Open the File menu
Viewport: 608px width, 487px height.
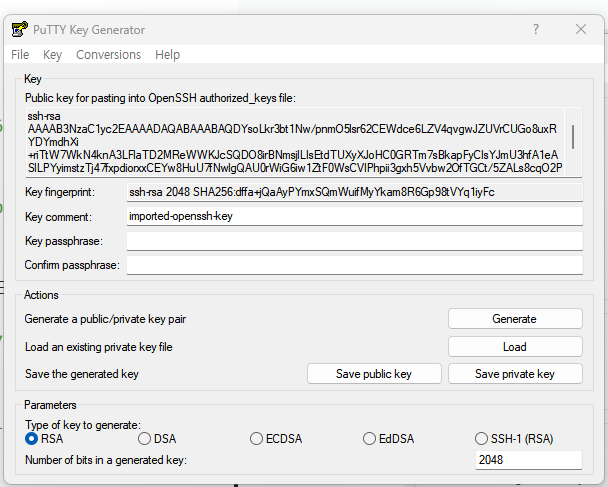[20, 55]
